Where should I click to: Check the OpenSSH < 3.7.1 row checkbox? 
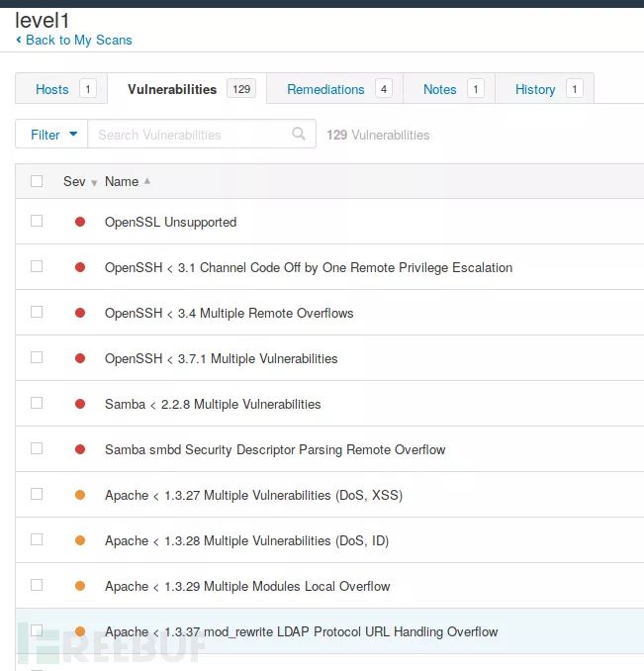(x=37, y=357)
